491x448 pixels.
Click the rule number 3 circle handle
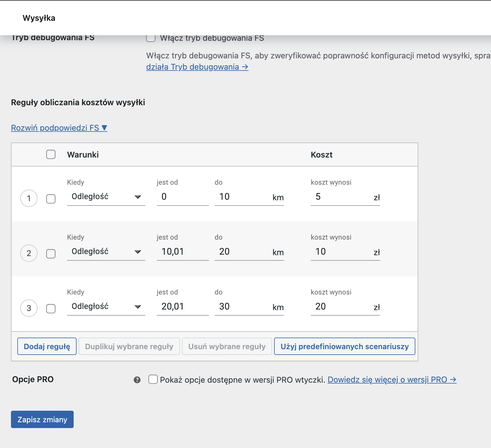29,308
